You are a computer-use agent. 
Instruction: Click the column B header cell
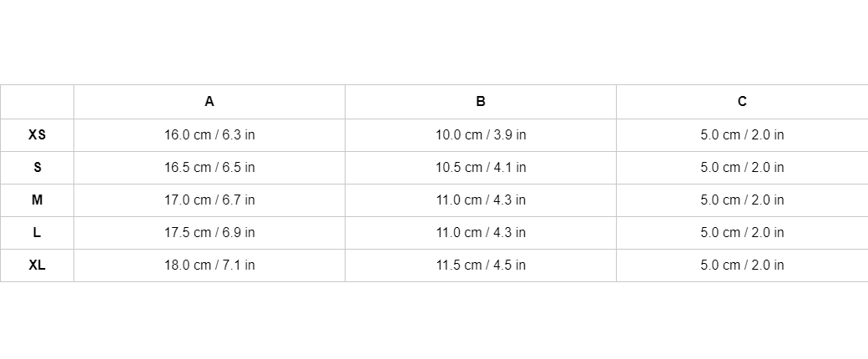(x=481, y=102)
